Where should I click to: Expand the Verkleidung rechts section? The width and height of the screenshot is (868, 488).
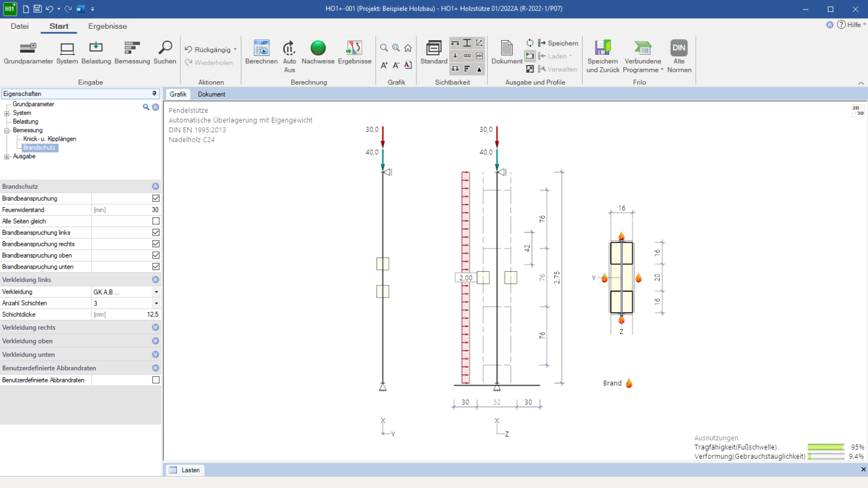click(155, 328)
